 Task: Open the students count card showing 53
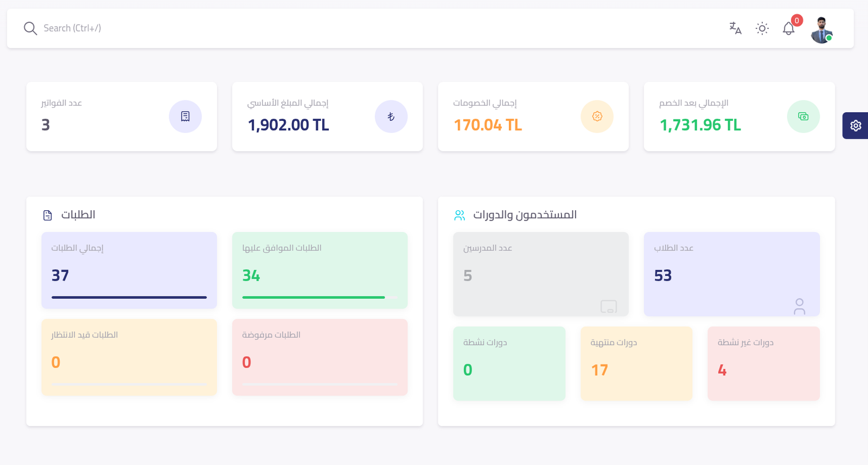731,274
